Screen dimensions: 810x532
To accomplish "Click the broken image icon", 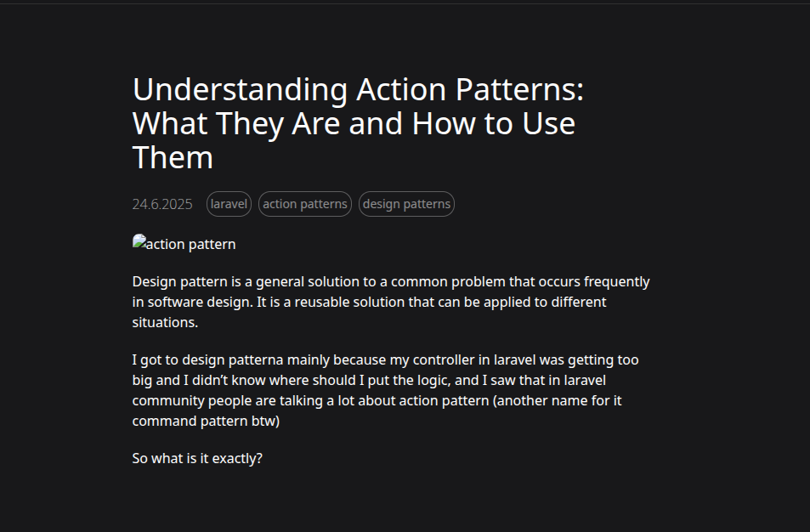I will (x=139, y=242).
